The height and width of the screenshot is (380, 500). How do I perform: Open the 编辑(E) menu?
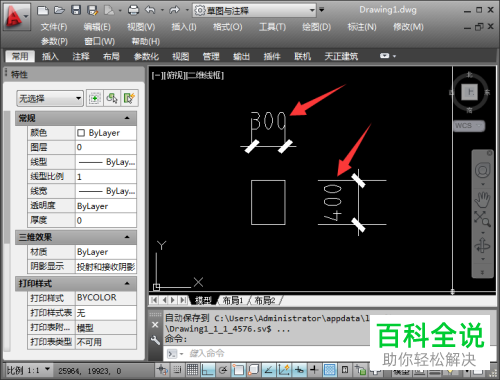[x=97, y=27]
